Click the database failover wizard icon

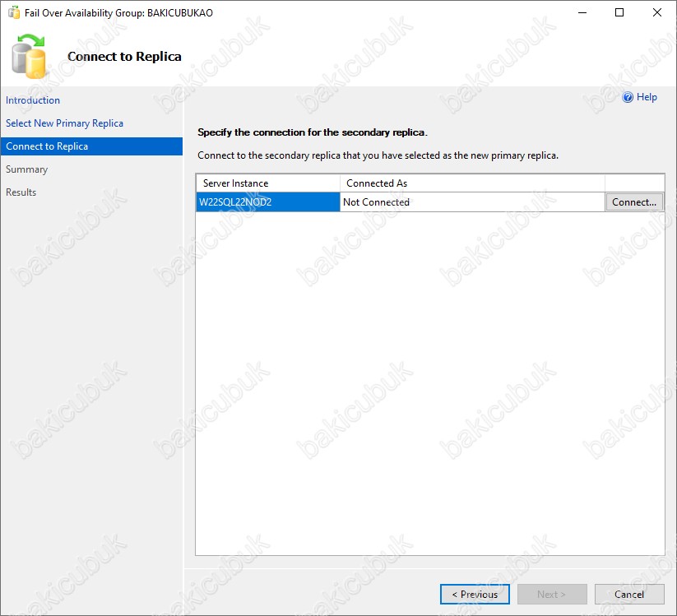pos(29,56)
